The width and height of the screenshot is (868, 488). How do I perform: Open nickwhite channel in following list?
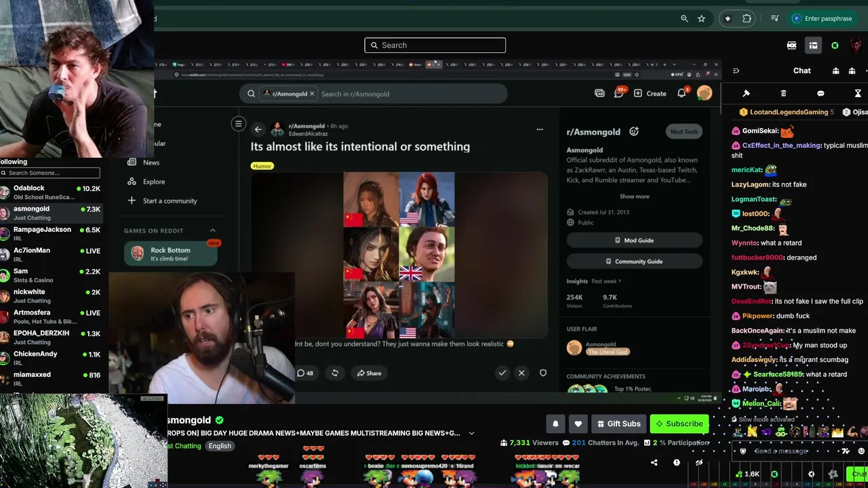point(51,296)
